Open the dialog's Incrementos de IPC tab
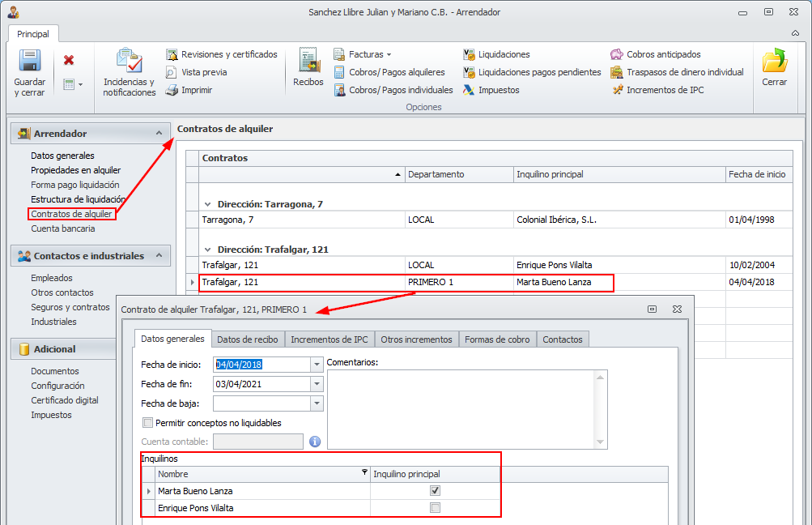 [x=329, y=339]
